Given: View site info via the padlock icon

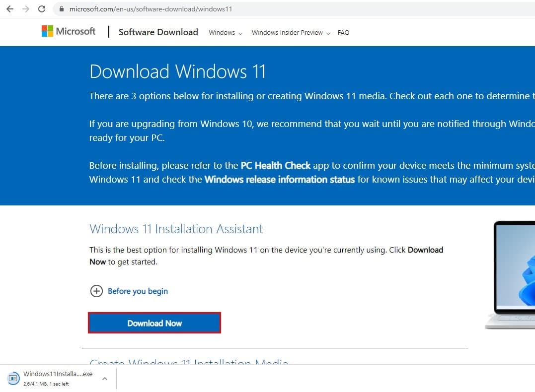Looking at the screenshot, I should (x=62, y=9).
